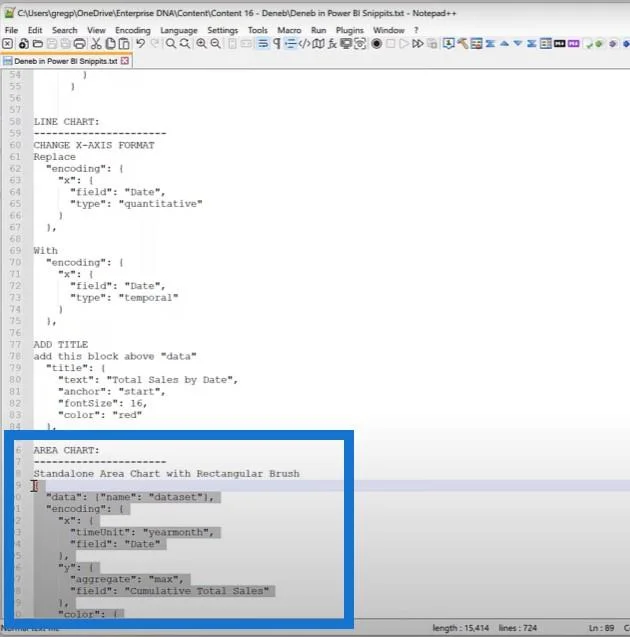The height and width of the screenshot is (637, 630).
Task: Click the Run macro multiple times icon
Action: point(418,43)
